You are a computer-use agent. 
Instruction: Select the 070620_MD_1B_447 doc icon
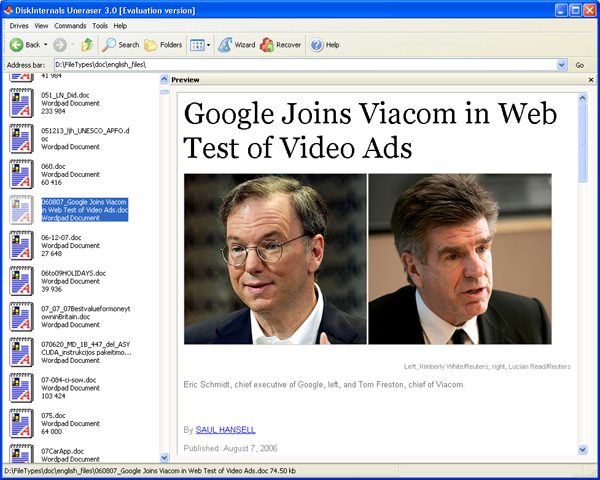pyautogui.click(x=21, y=352)
